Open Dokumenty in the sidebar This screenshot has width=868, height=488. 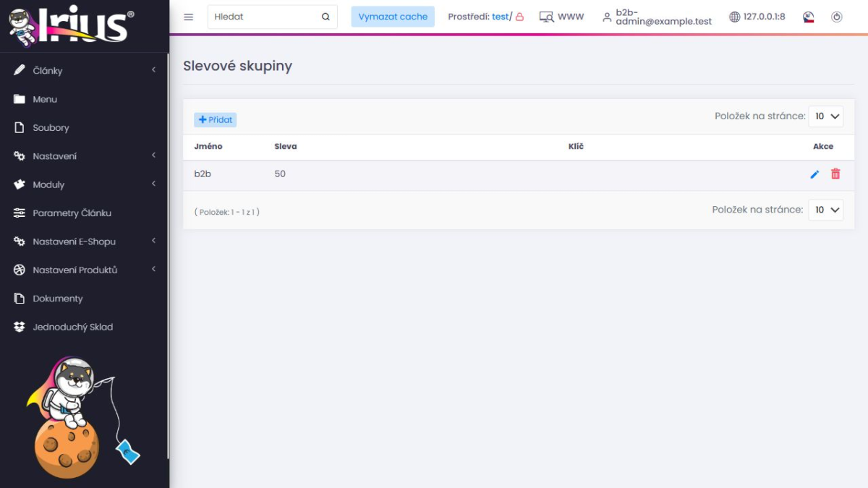point(58,299)
